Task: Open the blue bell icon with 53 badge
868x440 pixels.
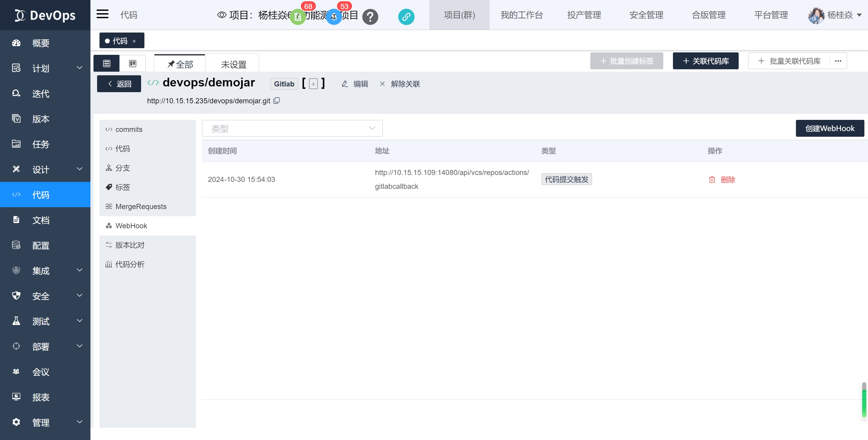Action: tap(334, 17)
